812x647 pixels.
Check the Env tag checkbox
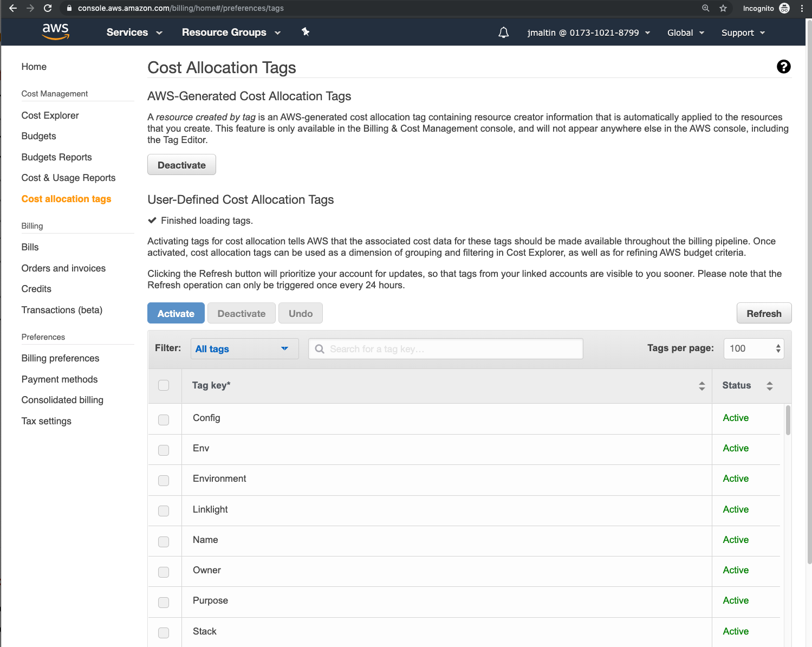(x=164, y=450)
